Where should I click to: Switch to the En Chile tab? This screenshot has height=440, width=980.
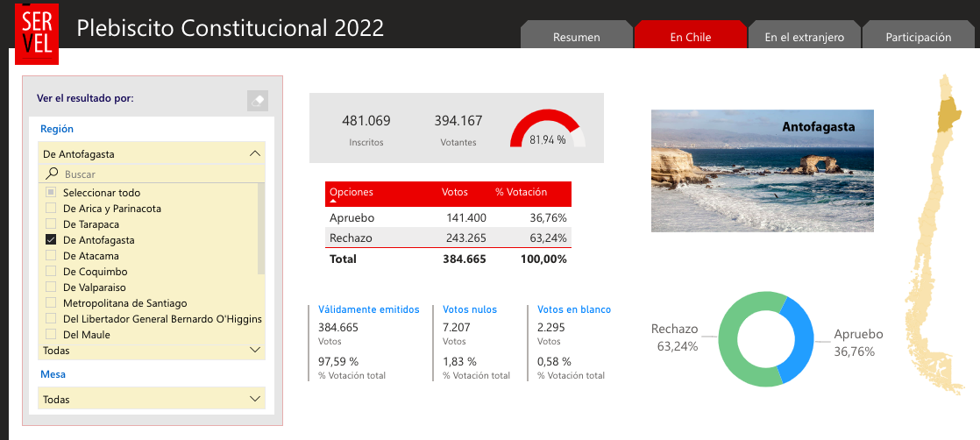tap(691, 35)
